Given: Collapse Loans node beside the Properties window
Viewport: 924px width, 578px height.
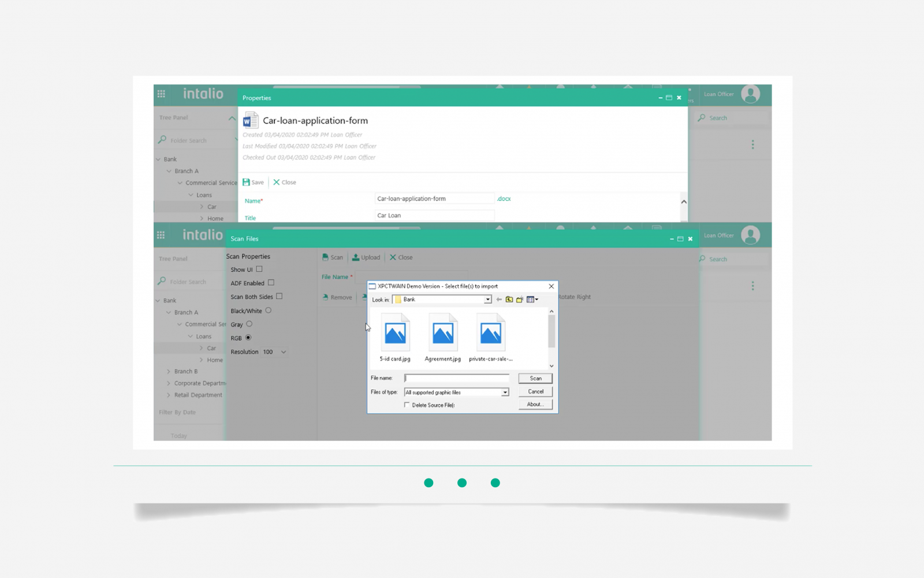Looking at the screenshot, I should 191,195.
